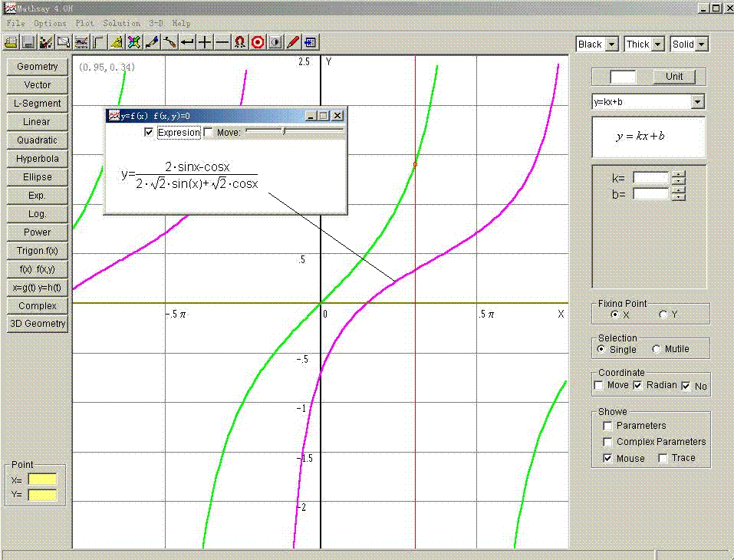Image resolution: width=734 pixels, height=560 pixels.
Task: Click the printer icon in the toolbar
Action: pyautogui.click(x=12, y=43)
